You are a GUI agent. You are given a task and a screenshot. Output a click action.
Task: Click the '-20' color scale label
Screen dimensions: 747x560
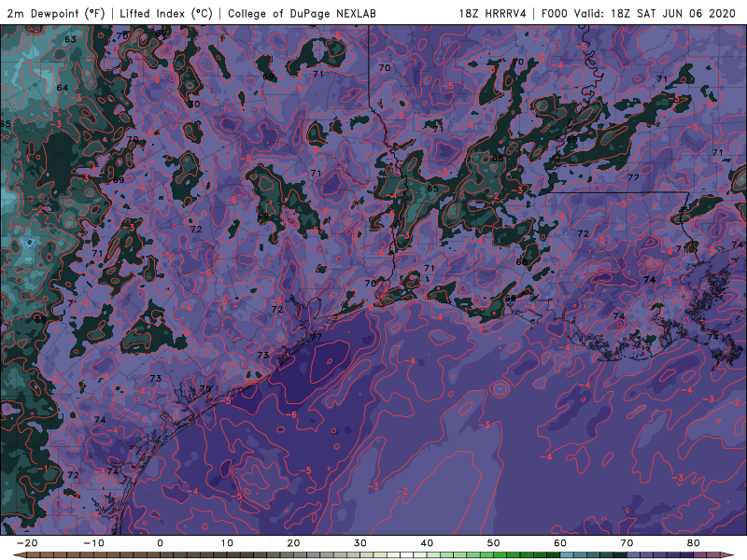click(27, 543)
